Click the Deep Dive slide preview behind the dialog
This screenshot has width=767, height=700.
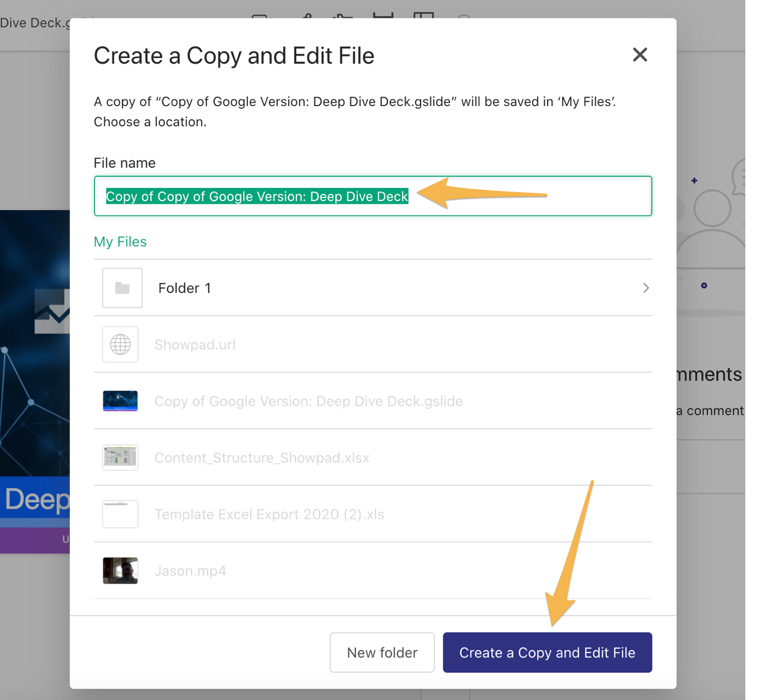34,380
